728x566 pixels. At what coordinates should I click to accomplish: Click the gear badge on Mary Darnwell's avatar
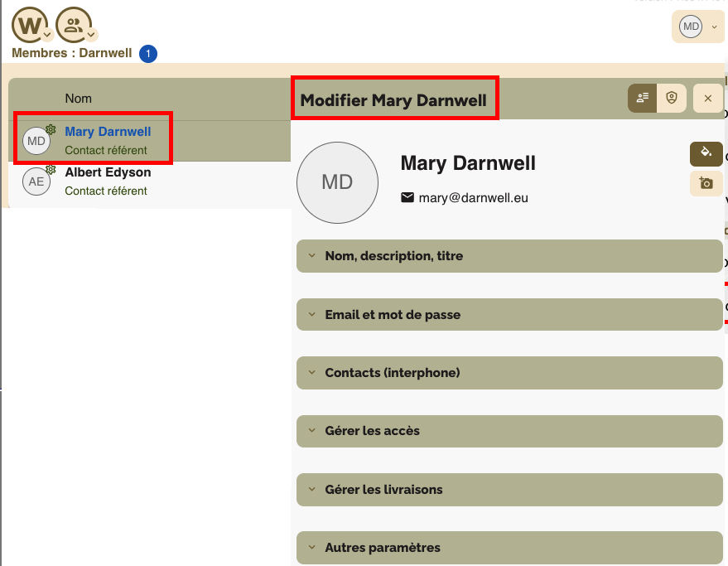(x=51, y=130)
